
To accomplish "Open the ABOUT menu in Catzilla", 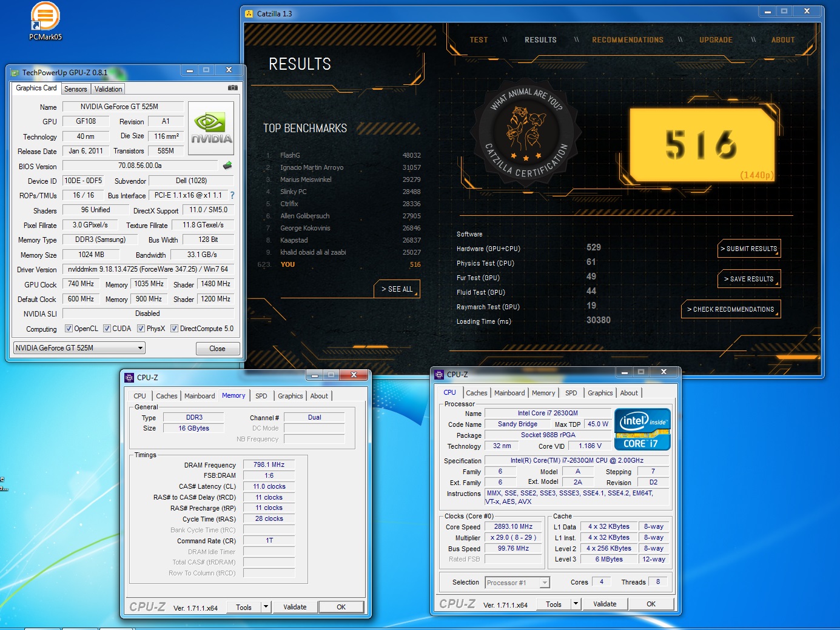I will tap(783, 40).
